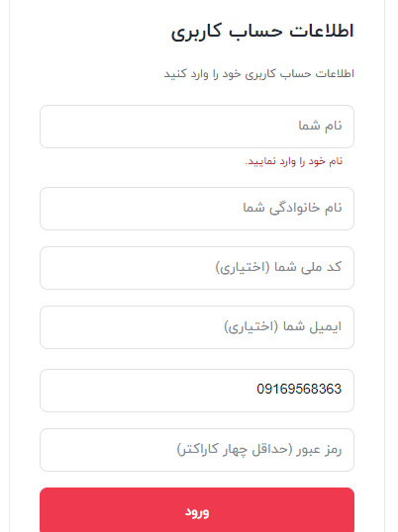Click the placeholder text 'نام شما'

coord(320,126)
